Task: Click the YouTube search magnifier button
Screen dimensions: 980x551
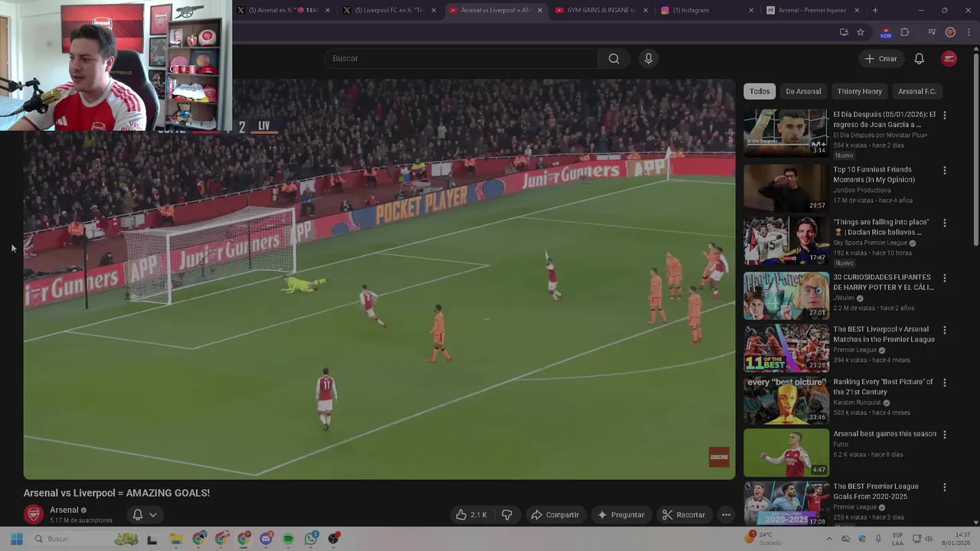Action: pyautogui.click(x=614, y=59)
